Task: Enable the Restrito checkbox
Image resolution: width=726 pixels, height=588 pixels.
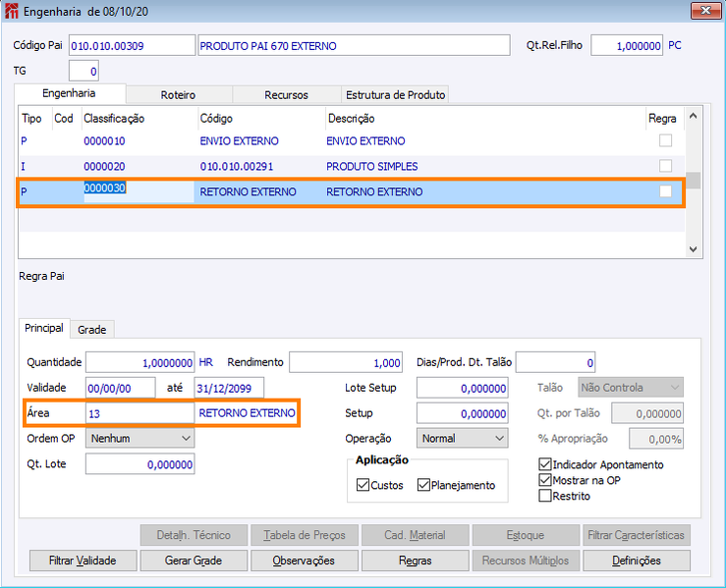Action: (x=545, y=496)
